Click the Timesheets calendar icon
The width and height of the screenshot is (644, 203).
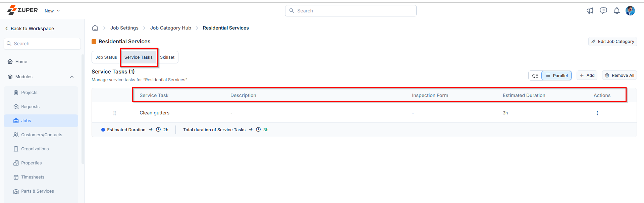16,177
